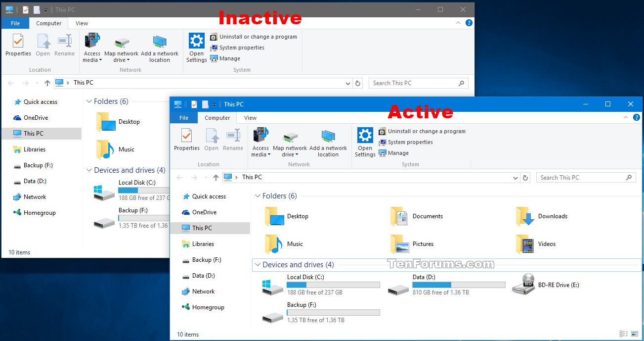This screenshot has width=644, height=341.
Task: Click the Help question mark button
Action: pyautogui.click(x=637, y=117)
